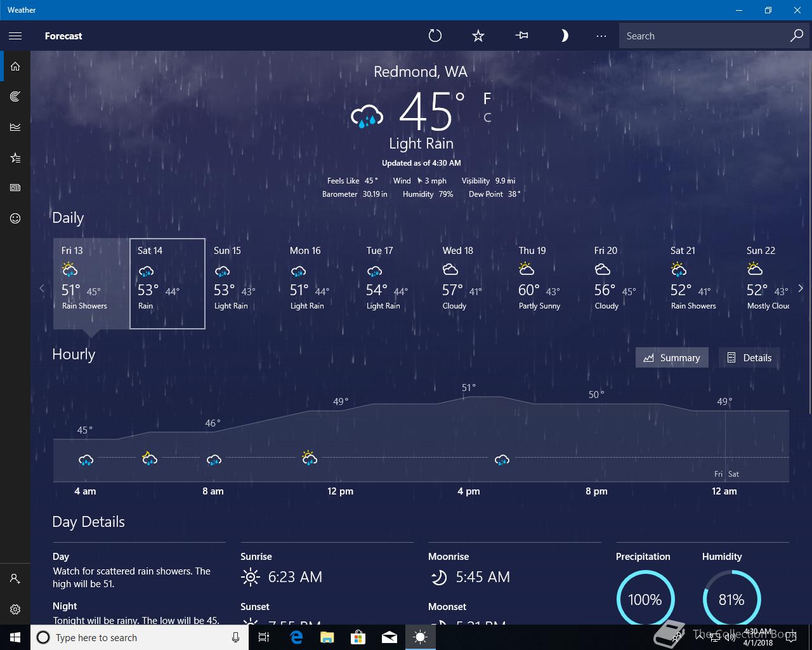Select Sat 14 daily forecast
Image resolution: width=812 pixels, height=650 pixels.
click(x=167, y=284)
